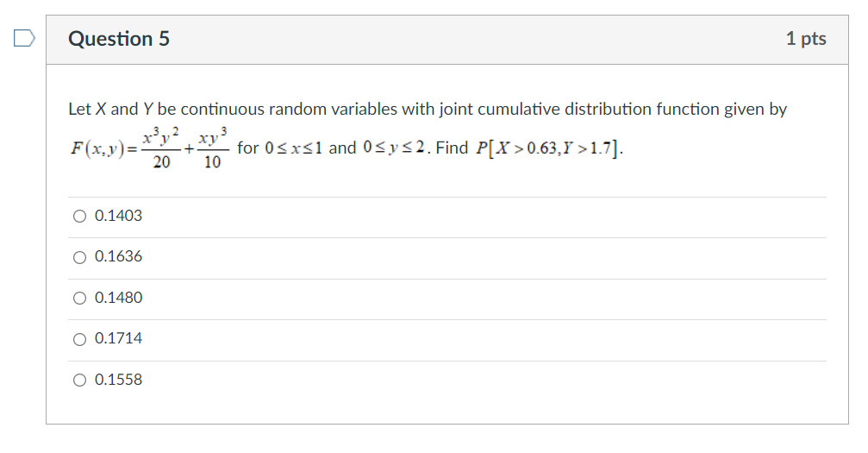Click the 1 pts score label
868x453 pixels.
[806, 39]
